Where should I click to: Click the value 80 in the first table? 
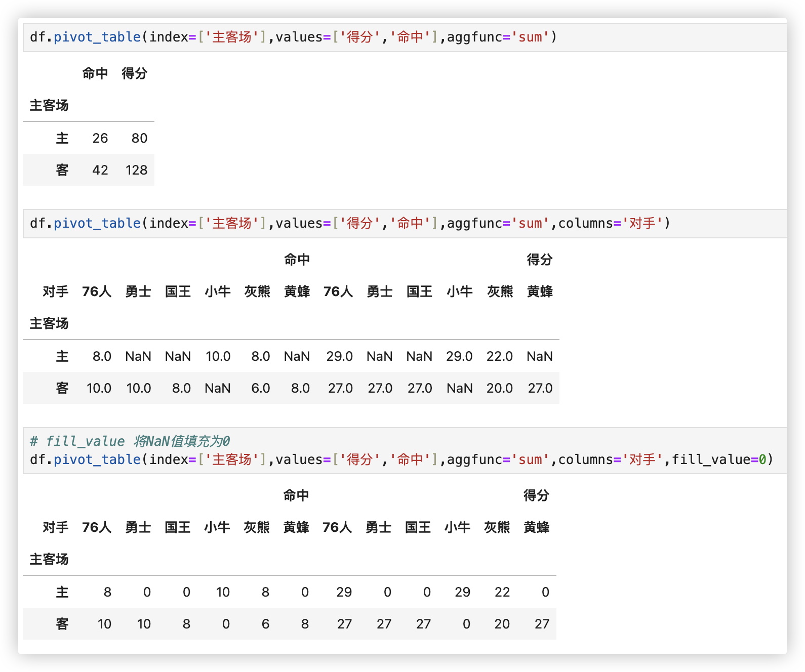[139, 138]
